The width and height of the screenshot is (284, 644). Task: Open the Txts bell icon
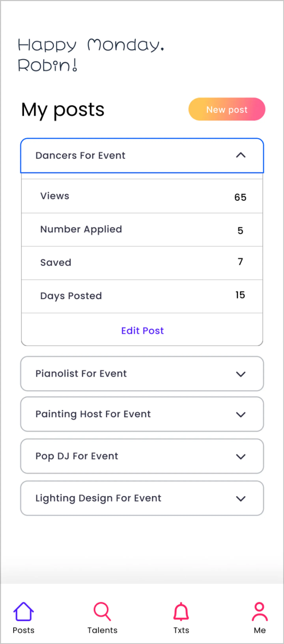[181, 611]
